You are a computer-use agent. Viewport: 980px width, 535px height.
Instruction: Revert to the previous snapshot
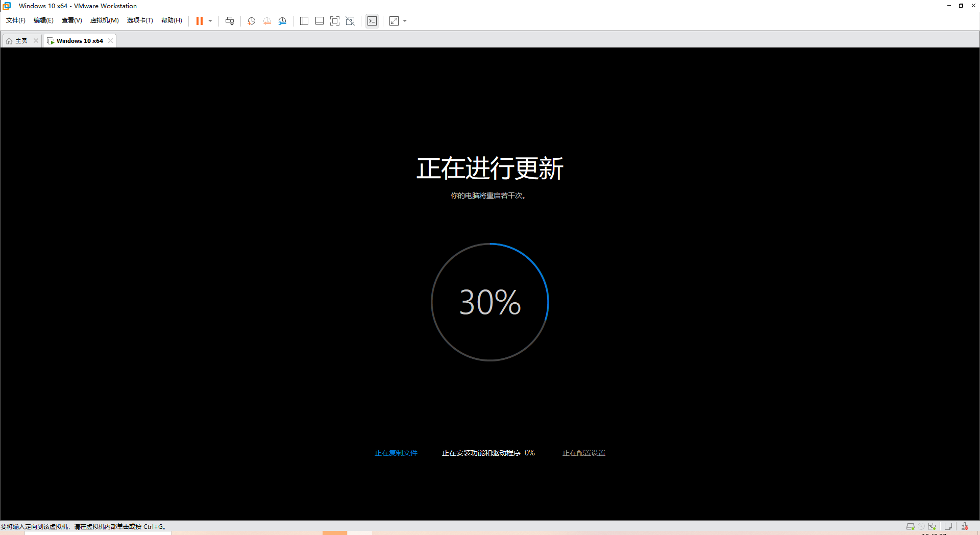267,21
